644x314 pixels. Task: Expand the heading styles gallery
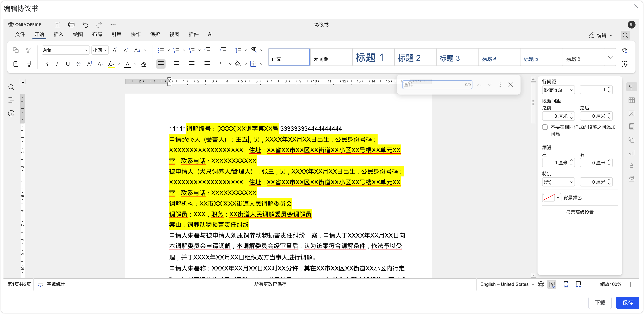click(610, 57)
